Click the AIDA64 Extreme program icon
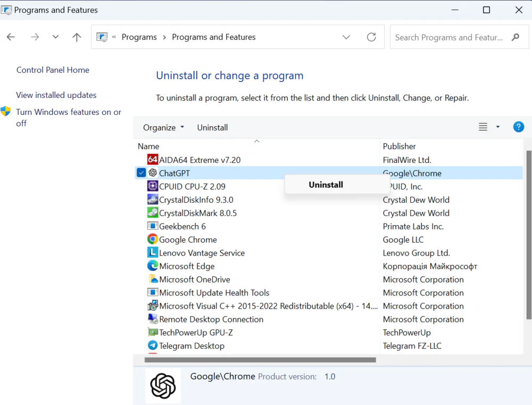532x405 pixels. (153, 159)
